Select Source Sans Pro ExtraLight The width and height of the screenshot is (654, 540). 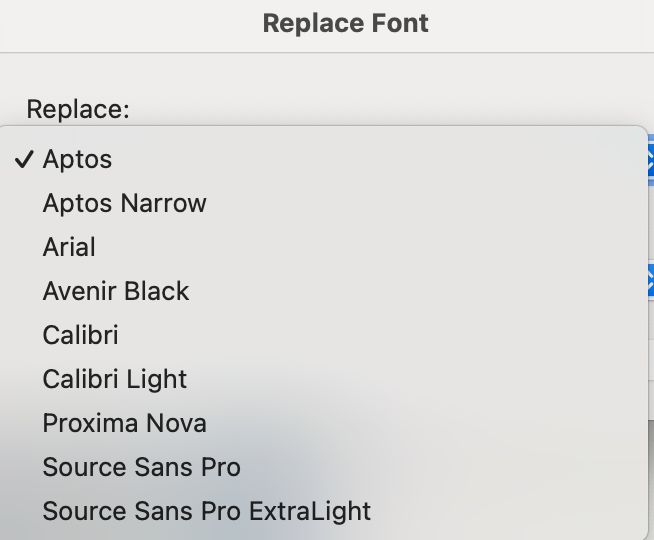point(206,511)
